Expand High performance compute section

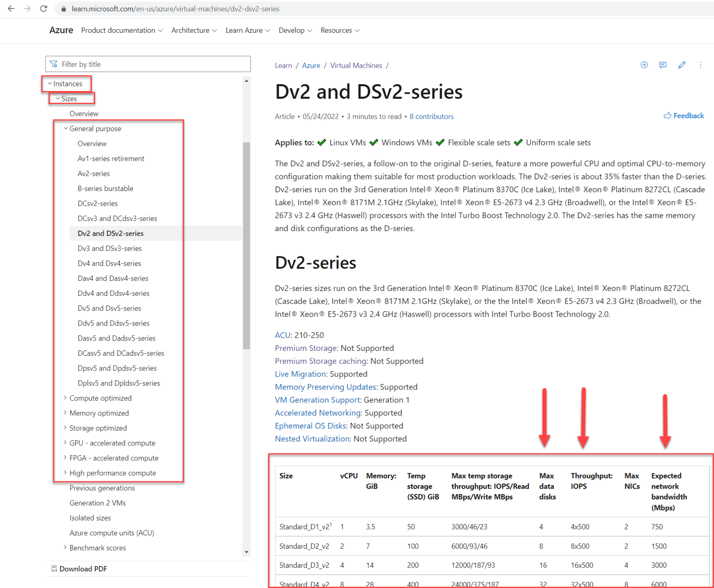(x=65, y=473)
